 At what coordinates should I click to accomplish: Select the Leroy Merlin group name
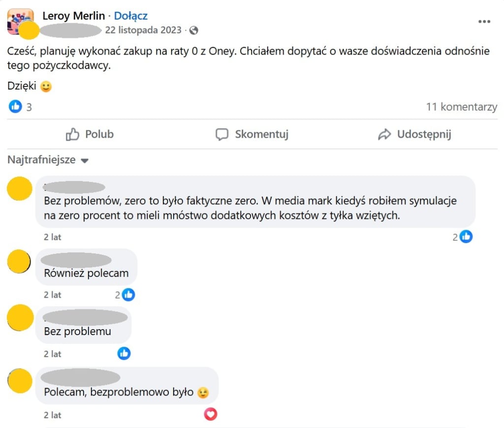pos(74,15)
